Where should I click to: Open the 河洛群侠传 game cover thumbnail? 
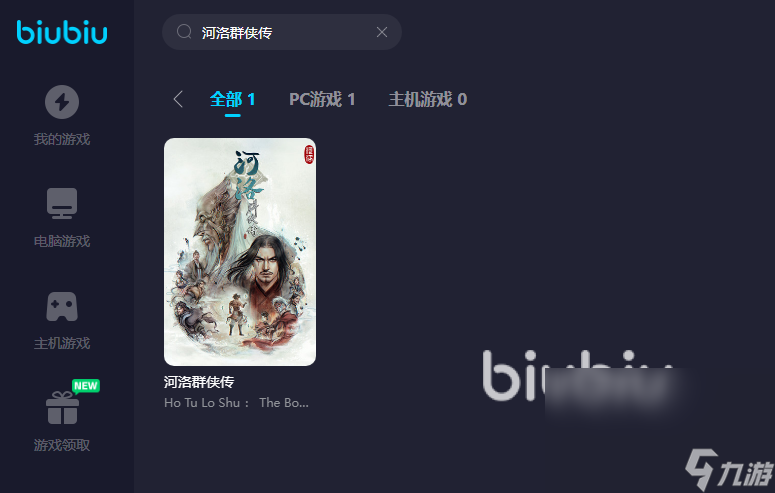point(240,252)
